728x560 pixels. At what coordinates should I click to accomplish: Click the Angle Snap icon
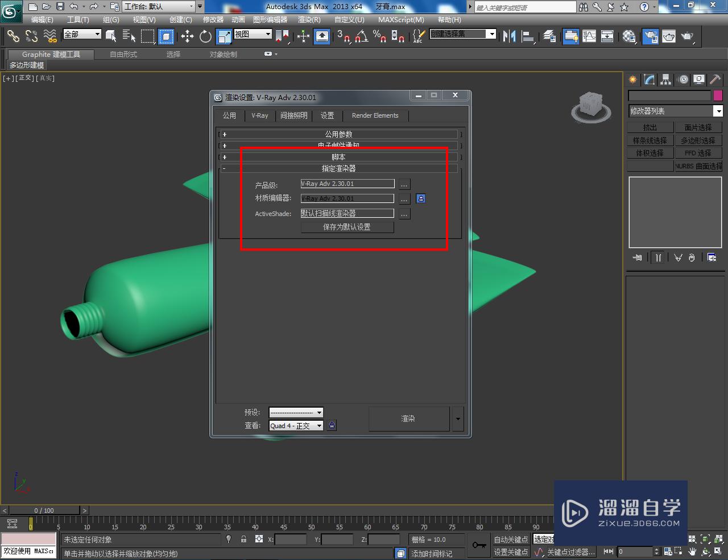click(x=361, y=36)
